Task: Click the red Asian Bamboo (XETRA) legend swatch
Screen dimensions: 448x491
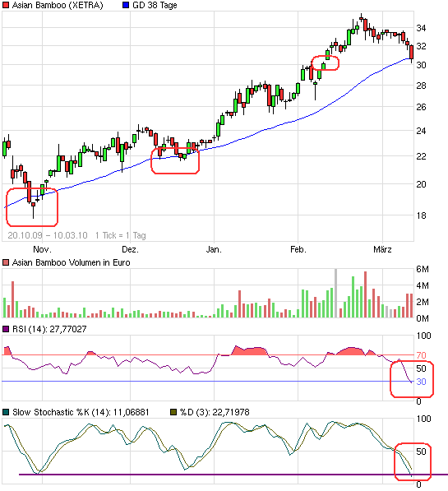Action: (6, 5)
